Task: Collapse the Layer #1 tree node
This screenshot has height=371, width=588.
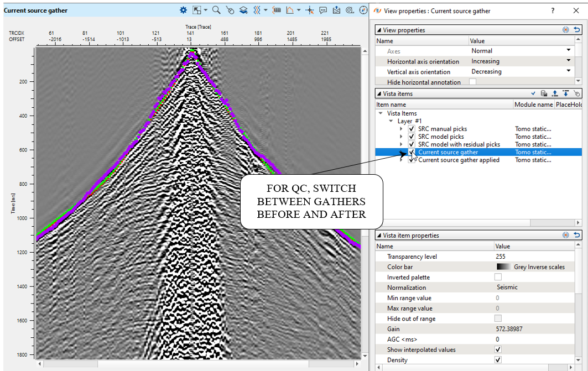Action: (391, 121)
